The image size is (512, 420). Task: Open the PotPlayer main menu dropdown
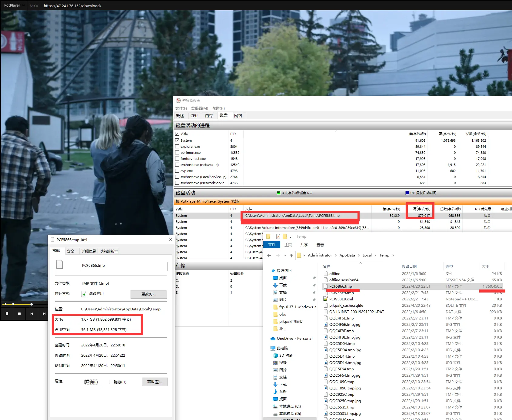point(14,5)
